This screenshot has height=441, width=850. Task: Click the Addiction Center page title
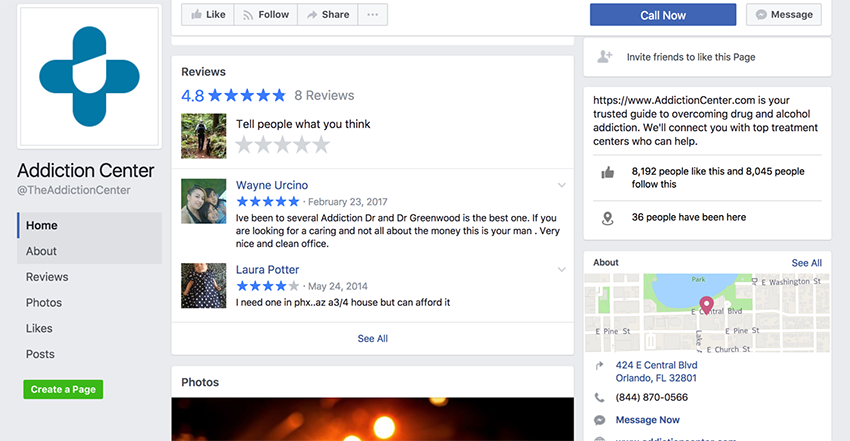click(x=86, y=171)
